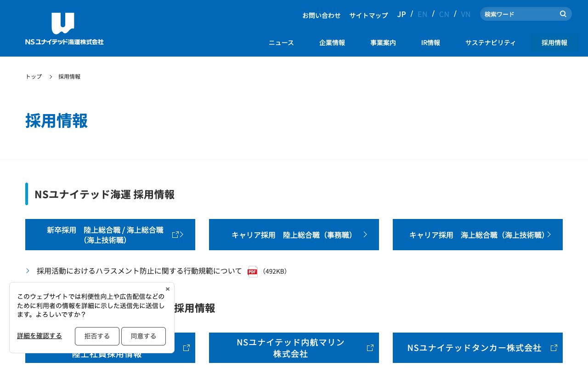Viewport: 588px width, 368px height.
Task: Click external link icon on 新卒採用 button
Action: pos(175,235)
